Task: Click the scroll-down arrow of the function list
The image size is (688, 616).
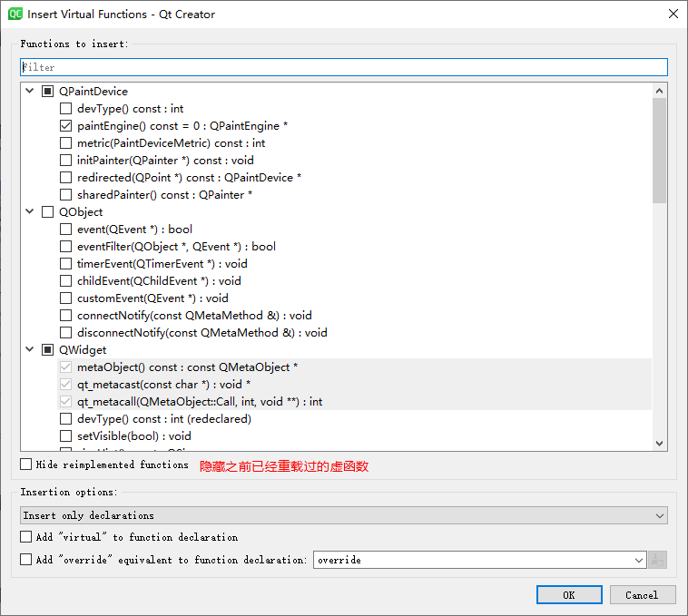Action: [x=659, y=444]
